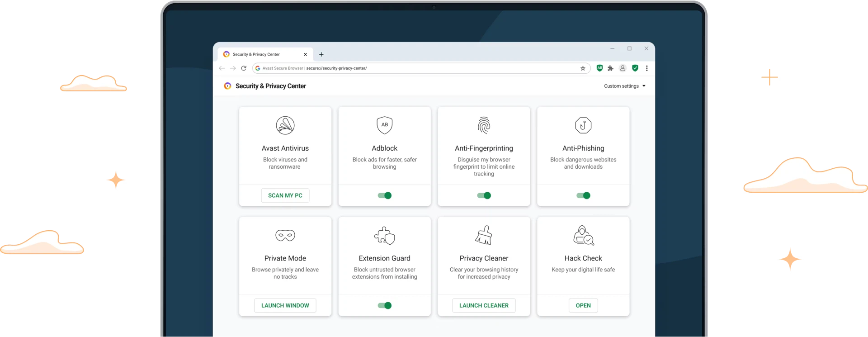
Task: Go back using the back arrow
Action: [222, 68]
